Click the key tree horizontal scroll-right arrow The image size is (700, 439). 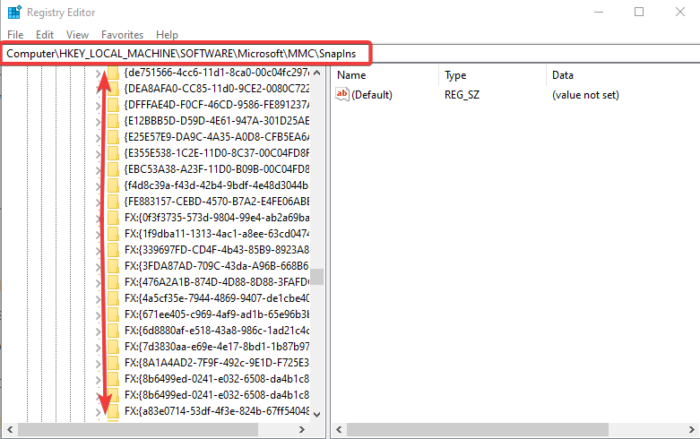[302, 430]
